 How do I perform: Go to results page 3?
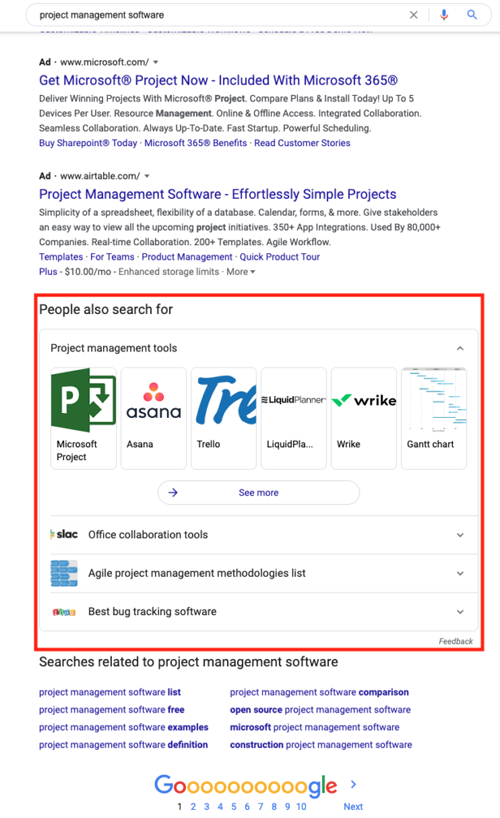[x=207, y=807]
